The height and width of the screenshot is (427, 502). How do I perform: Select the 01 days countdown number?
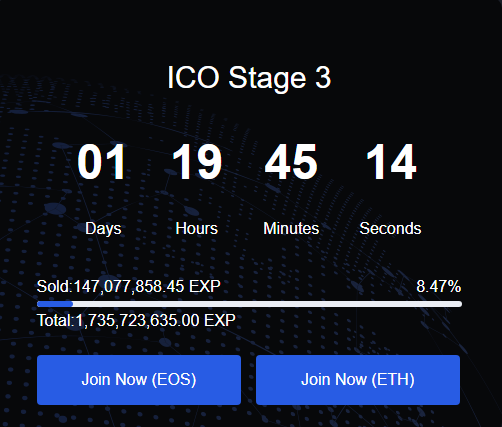pyautogui.click(x=101, y=162)
